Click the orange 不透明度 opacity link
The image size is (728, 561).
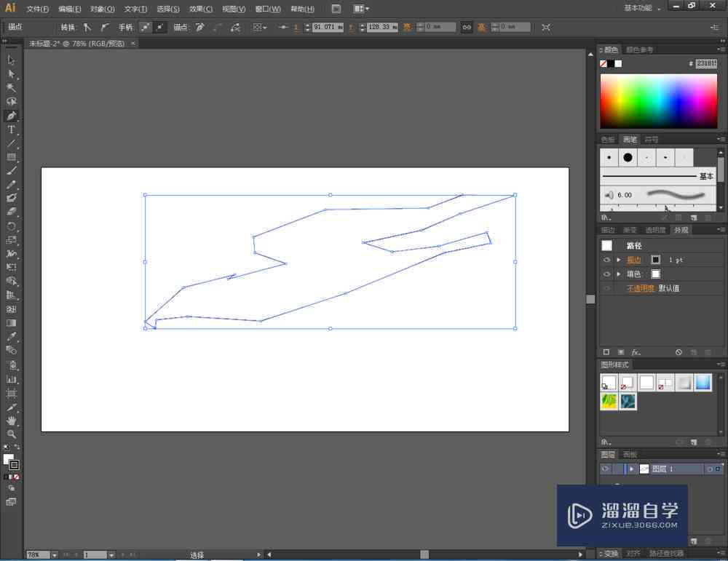click(x=641, y=288)
